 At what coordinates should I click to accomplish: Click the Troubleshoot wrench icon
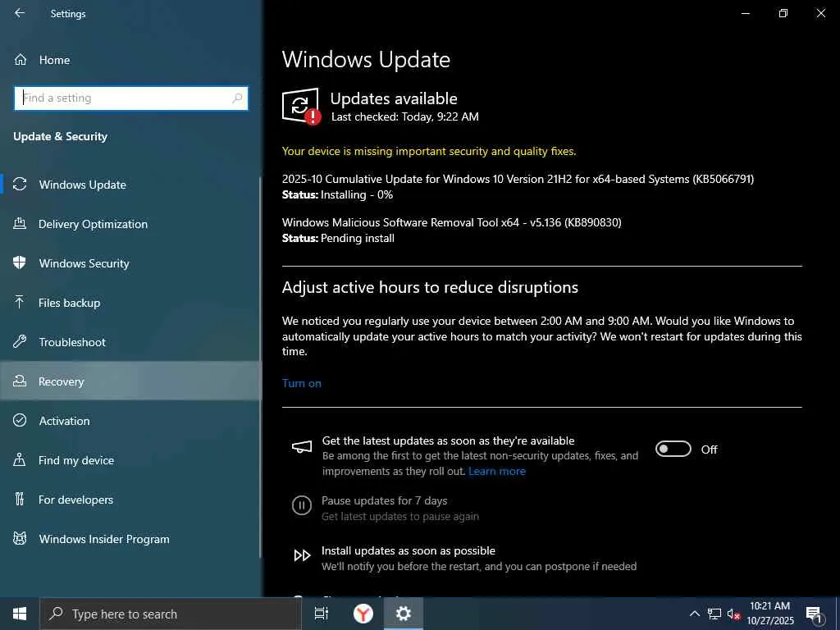tap(20, 341)
